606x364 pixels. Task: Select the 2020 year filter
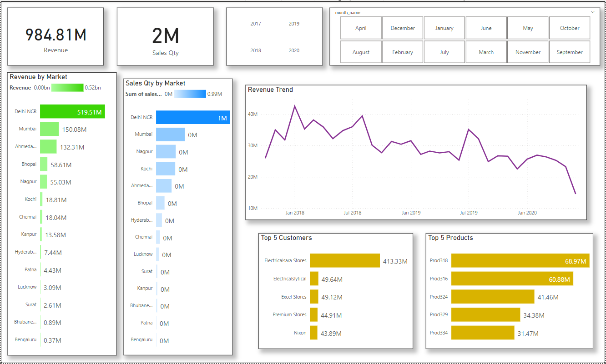point(293,50)
